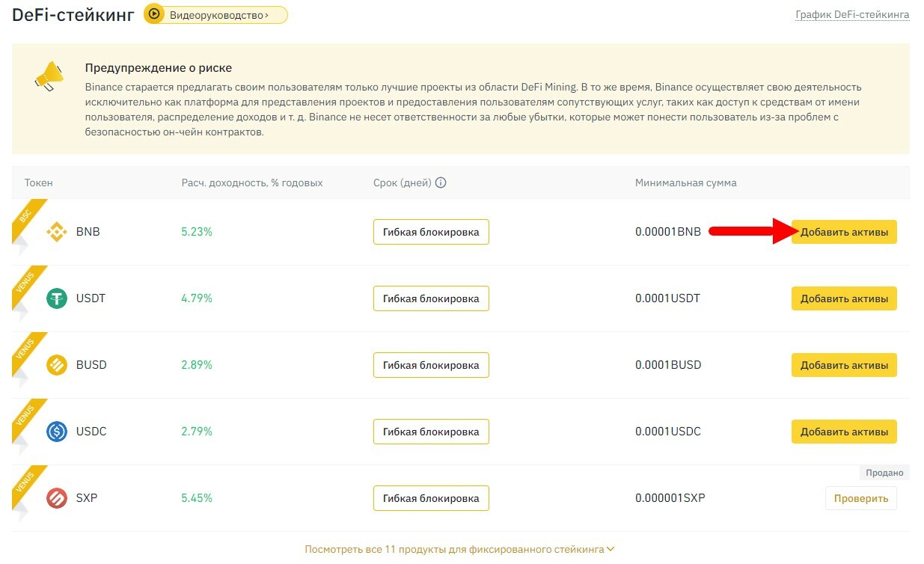Add assets for USDC staking
The height and width of the screenshot is (564, 924).
pyautogui.click(x=844, y=432)
